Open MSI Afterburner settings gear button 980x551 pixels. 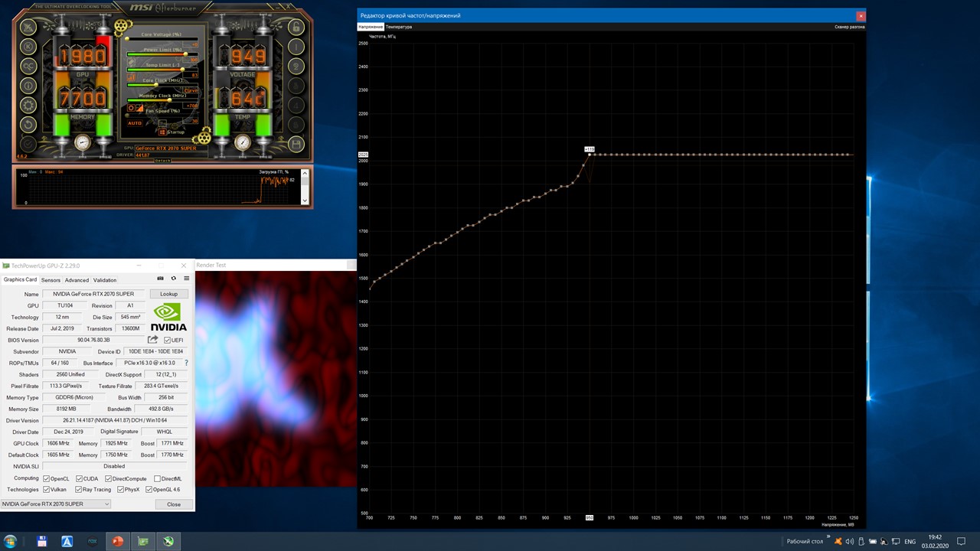[28, 106]
